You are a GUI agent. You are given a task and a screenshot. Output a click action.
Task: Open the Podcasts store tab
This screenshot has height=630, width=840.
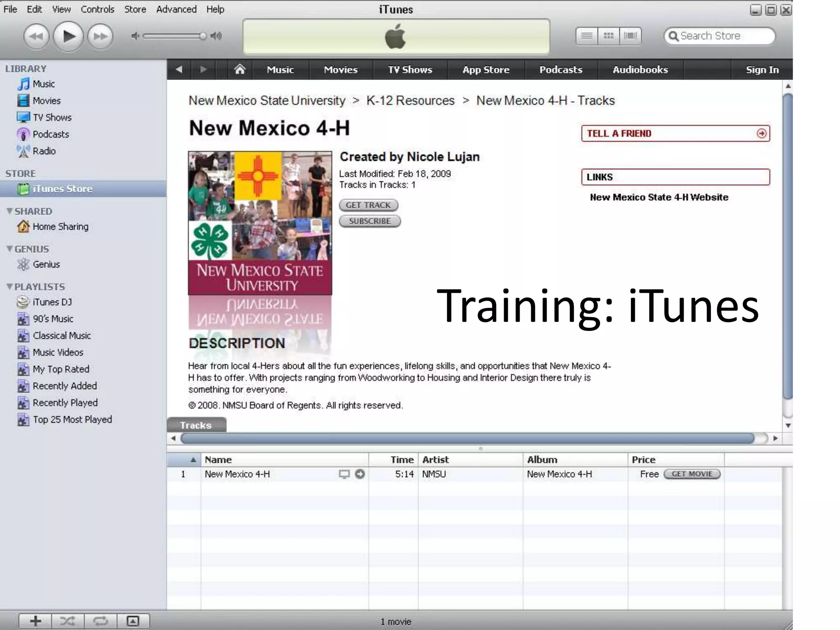click(x=560, y=69)
